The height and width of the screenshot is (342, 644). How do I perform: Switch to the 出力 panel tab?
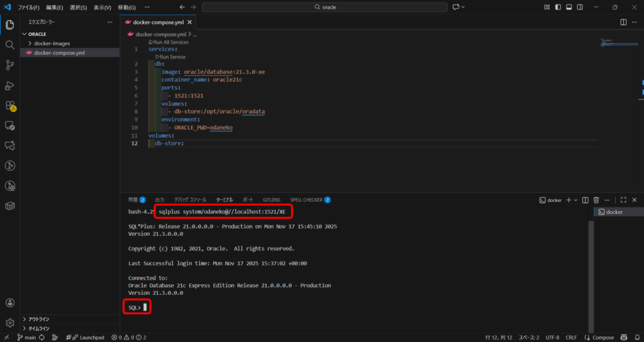[160, 200]
